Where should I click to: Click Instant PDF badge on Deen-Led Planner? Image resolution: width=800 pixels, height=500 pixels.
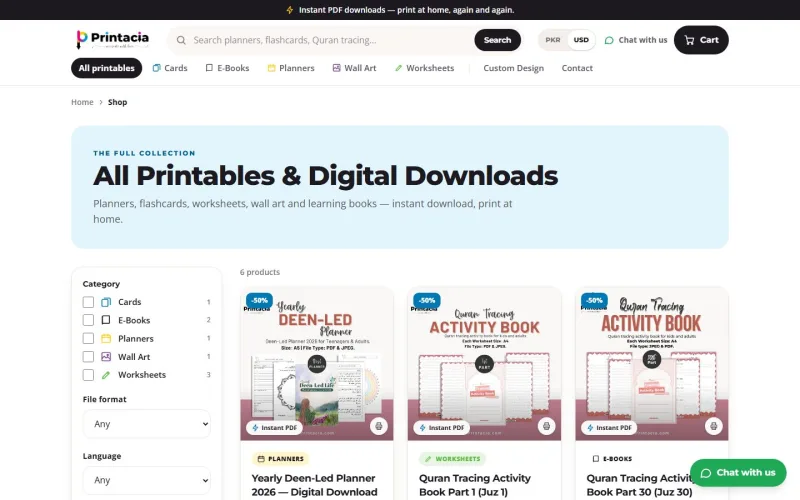[x=274, y=428]
